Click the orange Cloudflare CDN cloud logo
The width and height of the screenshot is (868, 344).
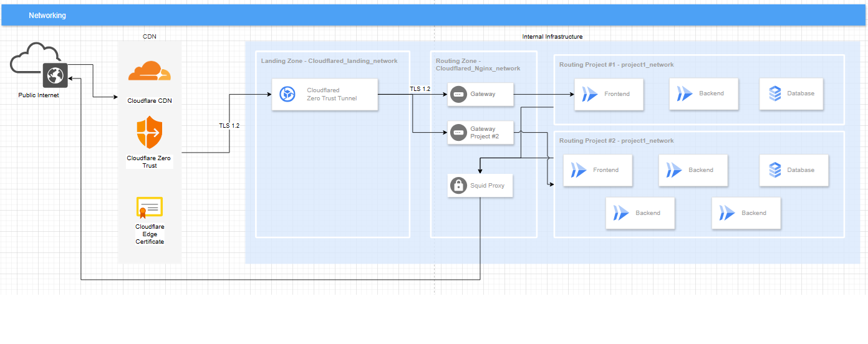click(149, 72)
